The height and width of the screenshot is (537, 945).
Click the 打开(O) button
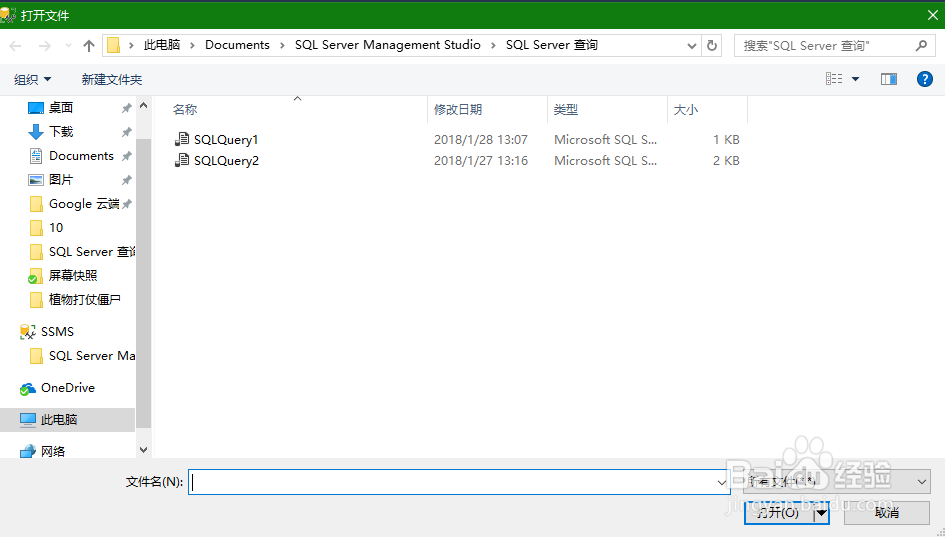pyautogui.click(x=779, y=513)
